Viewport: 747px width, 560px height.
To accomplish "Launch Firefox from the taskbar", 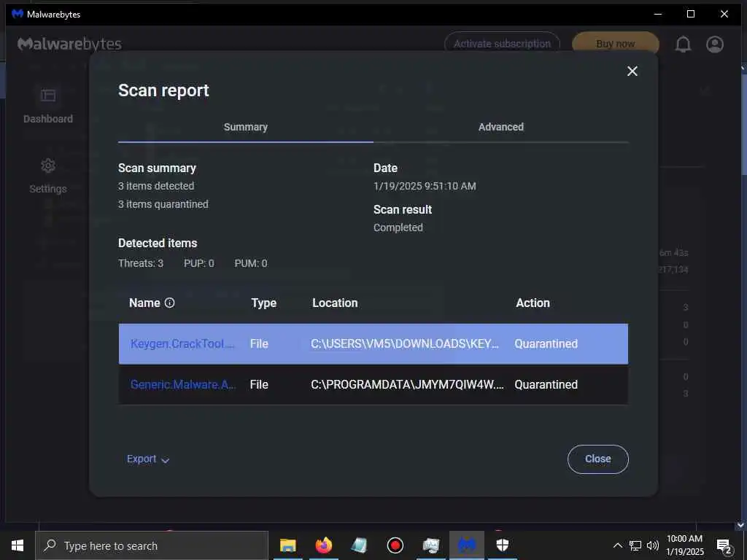I will pos(323,545).
